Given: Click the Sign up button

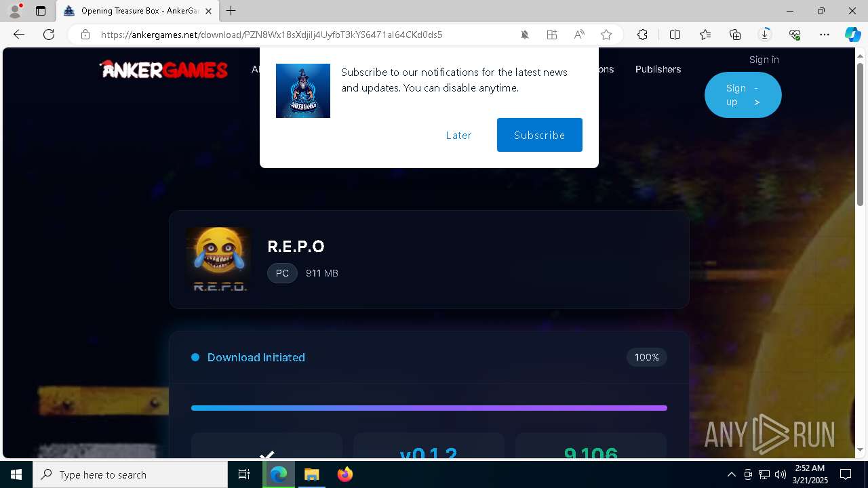Looking at the screenshot, I should [x=743, y=95].
